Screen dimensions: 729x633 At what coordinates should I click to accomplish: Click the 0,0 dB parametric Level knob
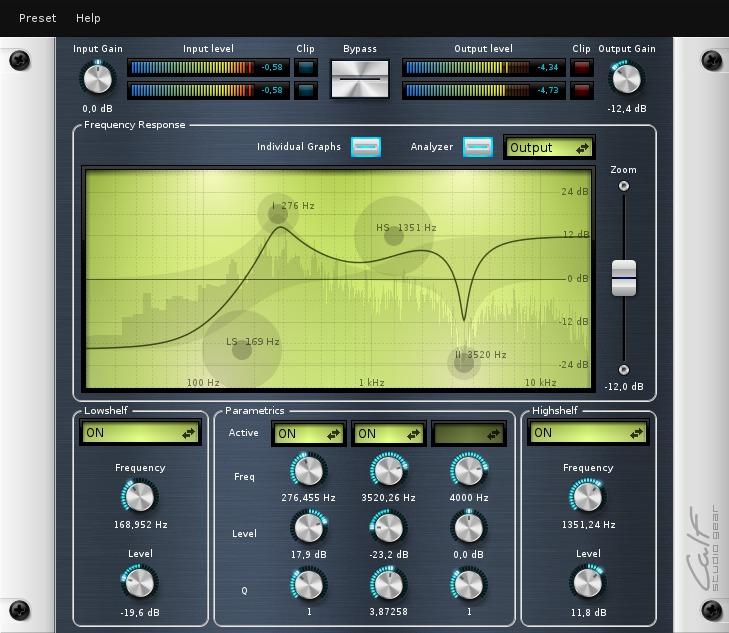[x=469, y=528]
